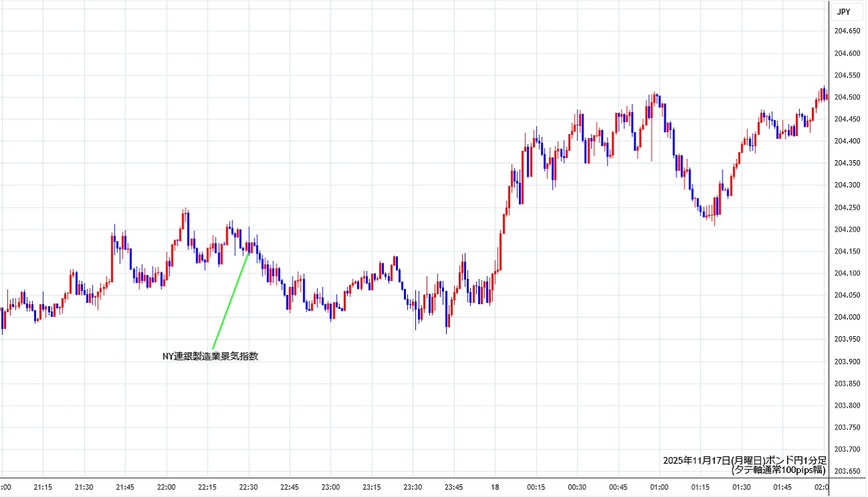
Task: Click the 204.250 price axis label
Action: (x=847, y=207)
